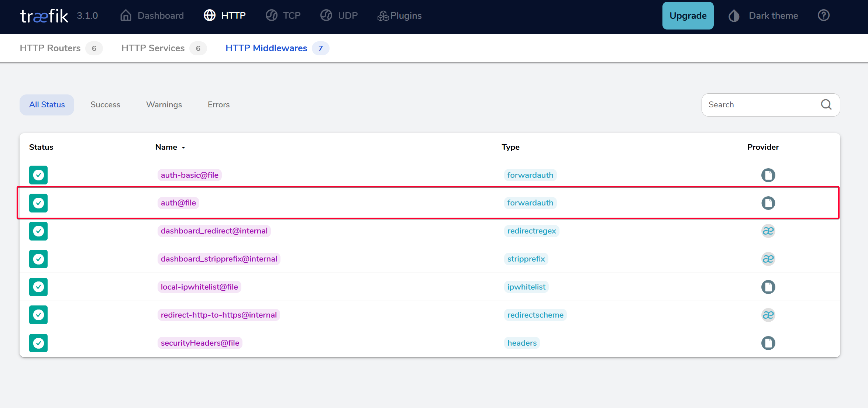The image size is (868, 408).
Task: Click the ipwhitelist type tag
Action: pos(526,287)
